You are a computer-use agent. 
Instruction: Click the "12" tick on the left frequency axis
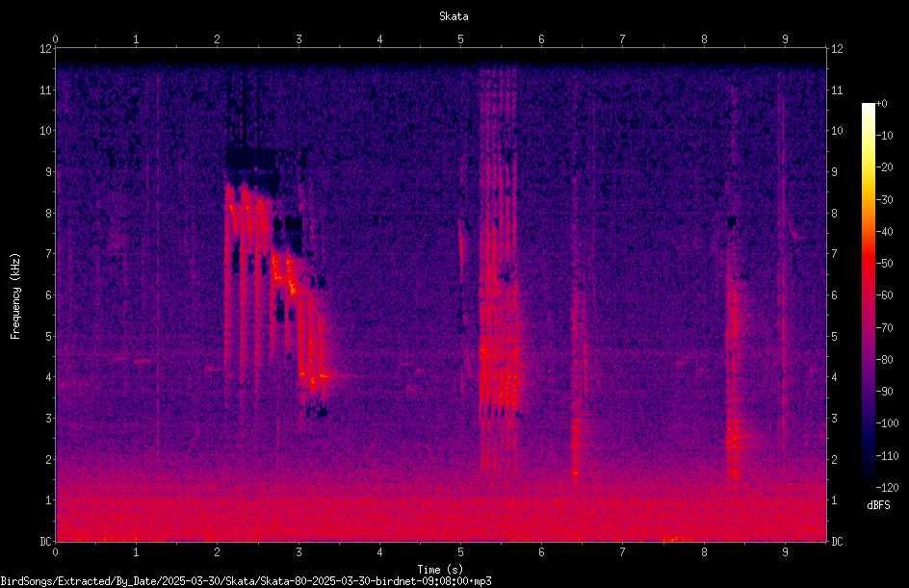45,49
